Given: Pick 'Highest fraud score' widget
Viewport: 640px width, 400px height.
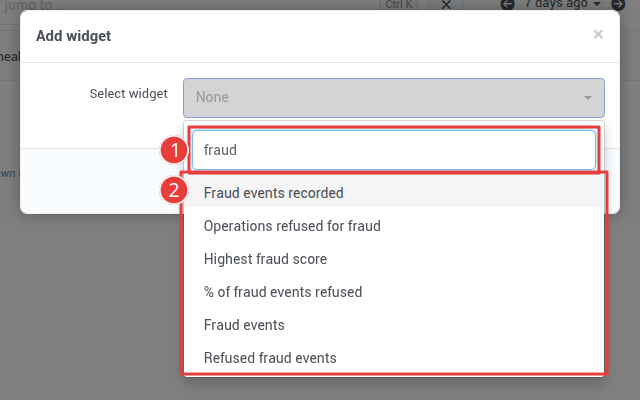Looking at the screenshot, I should pyautogui.click(x=394, y=259).
